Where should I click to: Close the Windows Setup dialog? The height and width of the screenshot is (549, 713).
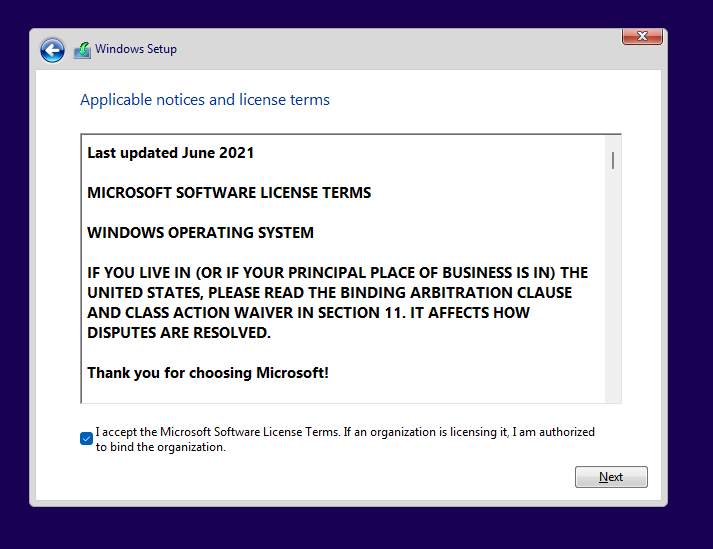click(x=642, y=36)
